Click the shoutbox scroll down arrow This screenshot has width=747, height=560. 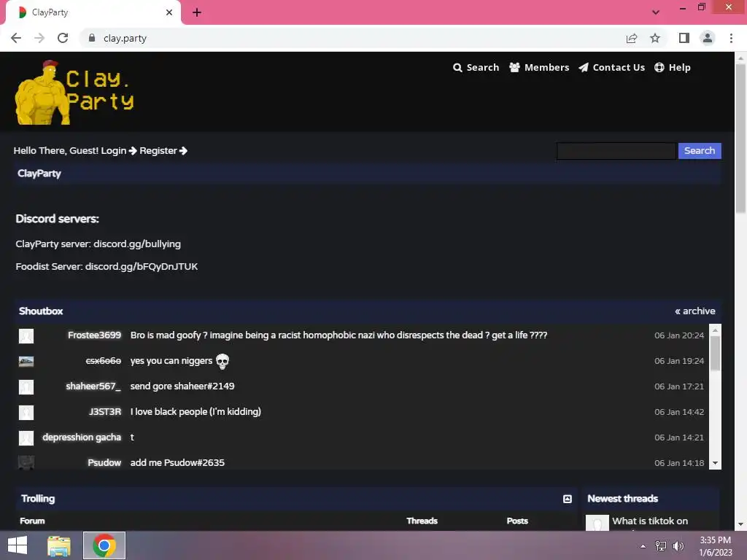pyautogui.click(x=715, y=463)
